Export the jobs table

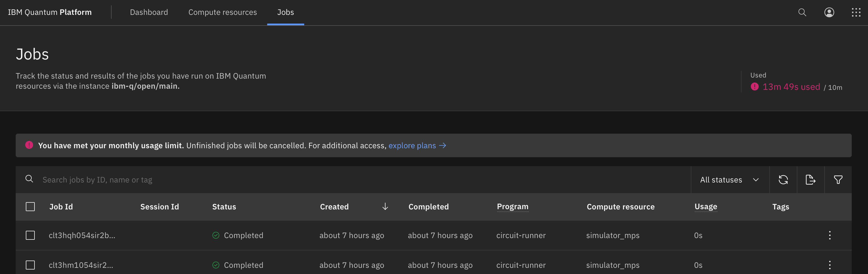[810, 179]
